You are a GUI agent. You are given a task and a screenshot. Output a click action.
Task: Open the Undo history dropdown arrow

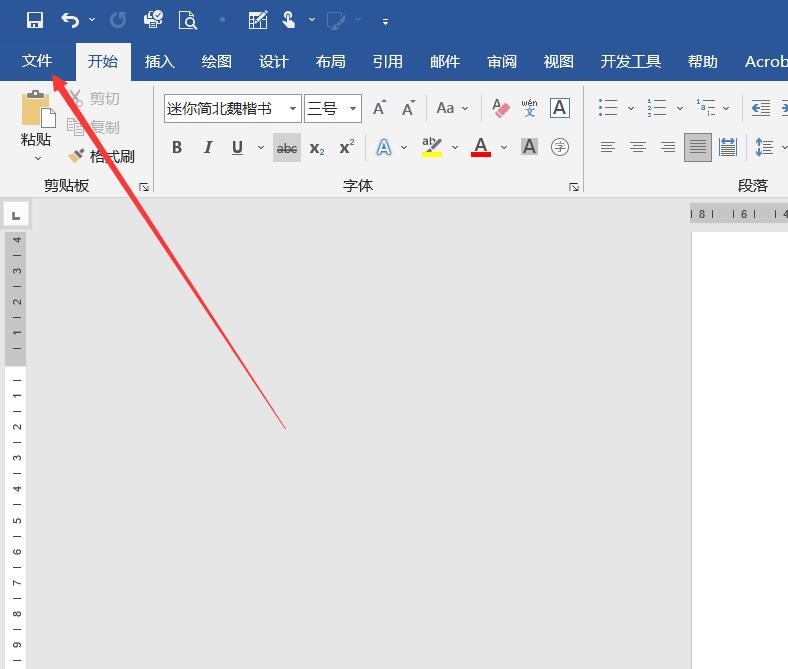coord(92,20)
